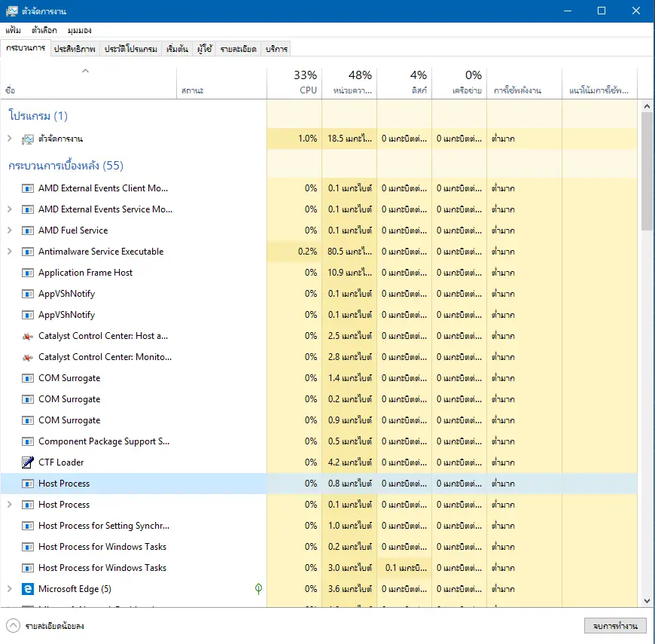Click the Task Manager icon in the title bar
Image resolution: width=655 pixels, height=644 pixels.
[12, 11]
